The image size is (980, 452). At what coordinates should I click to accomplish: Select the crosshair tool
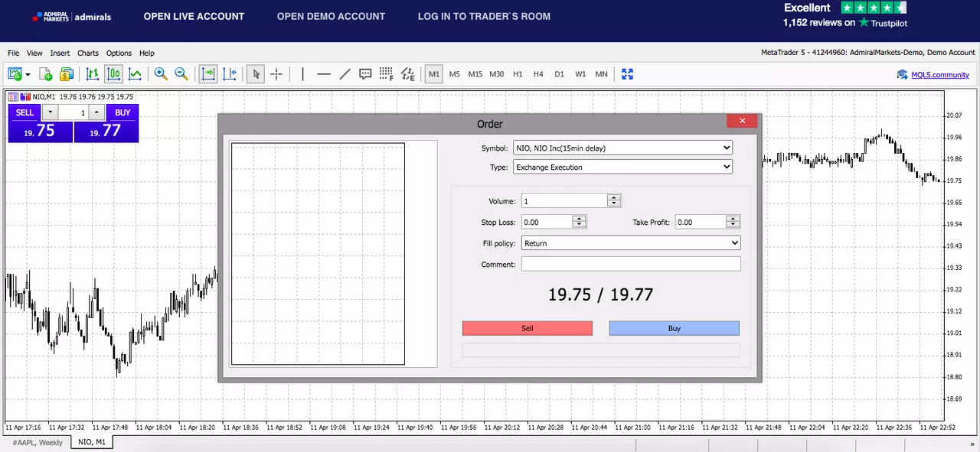(x=276, y=74)
